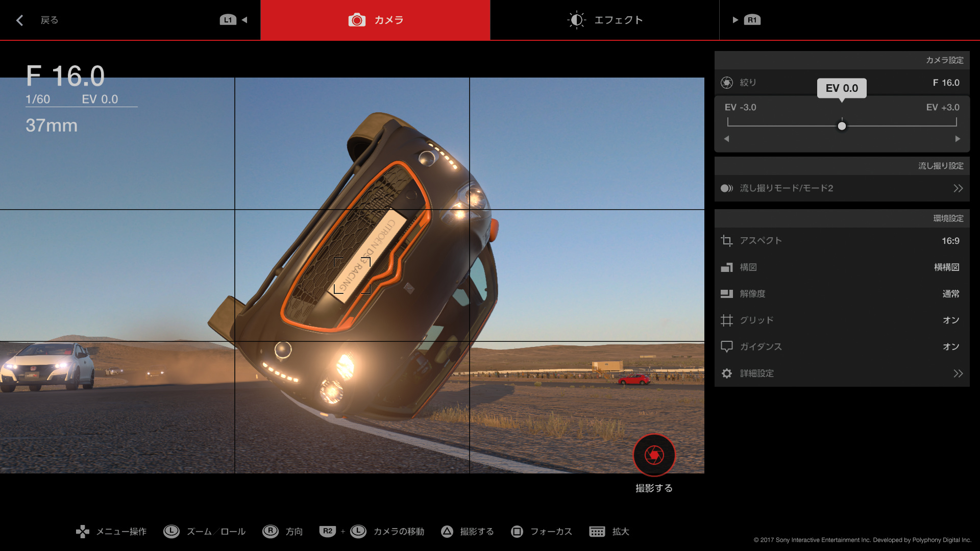The image size is (980, 551).
Task: Click the 解像度 resolution icon
Action: pyautogui.click(x=727, y=294)
